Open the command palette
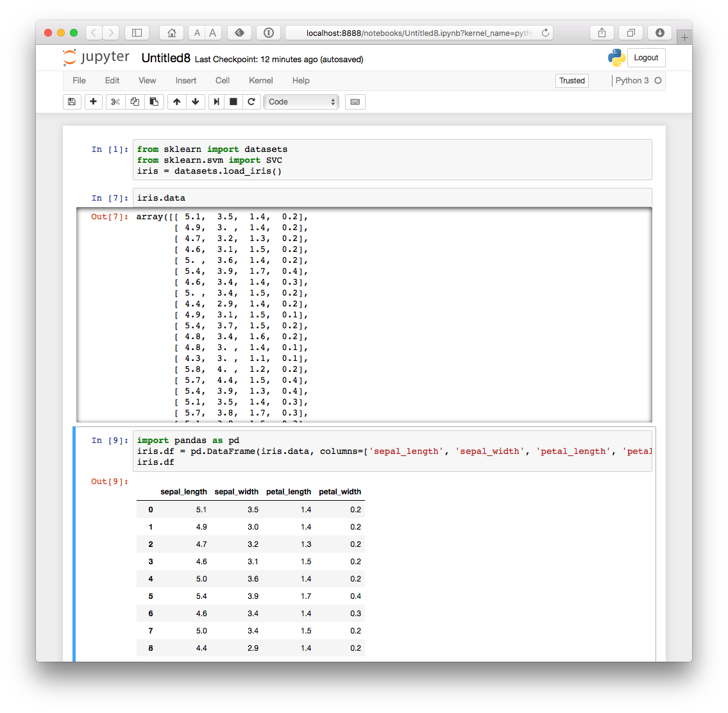Viewport: 728px width, 713px height. 355,101
